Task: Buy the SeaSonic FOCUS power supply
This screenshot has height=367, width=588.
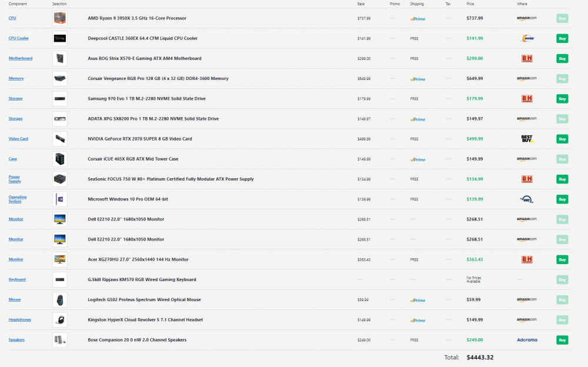Action: click(x=562, y=179)
